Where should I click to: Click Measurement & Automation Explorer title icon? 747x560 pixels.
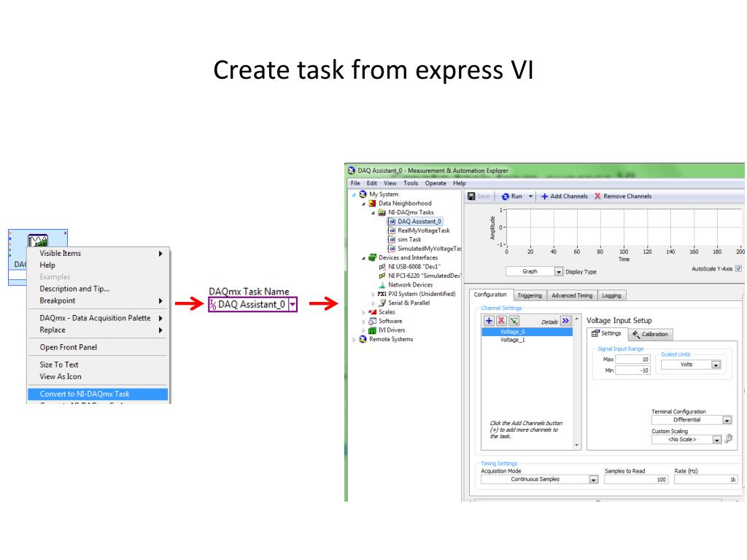click(352, 171)
